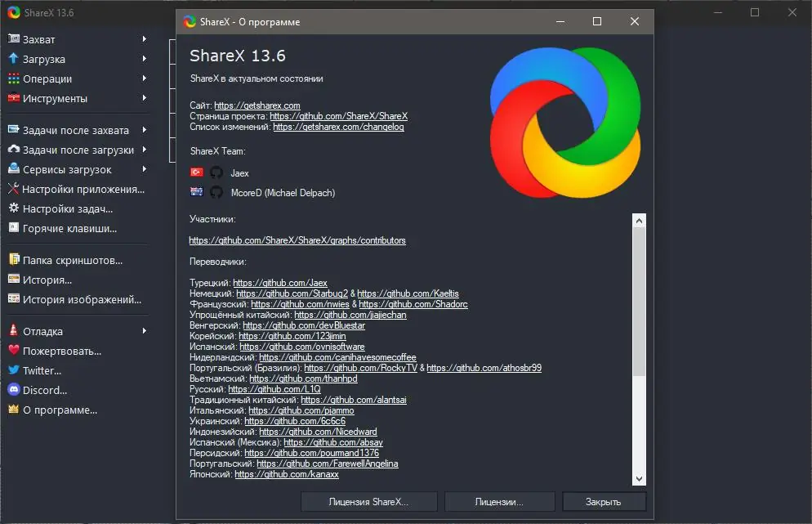812x524 pixels.
Task: Click the scrollbar down arrow in dialog
Action: (x=639, y=478)
